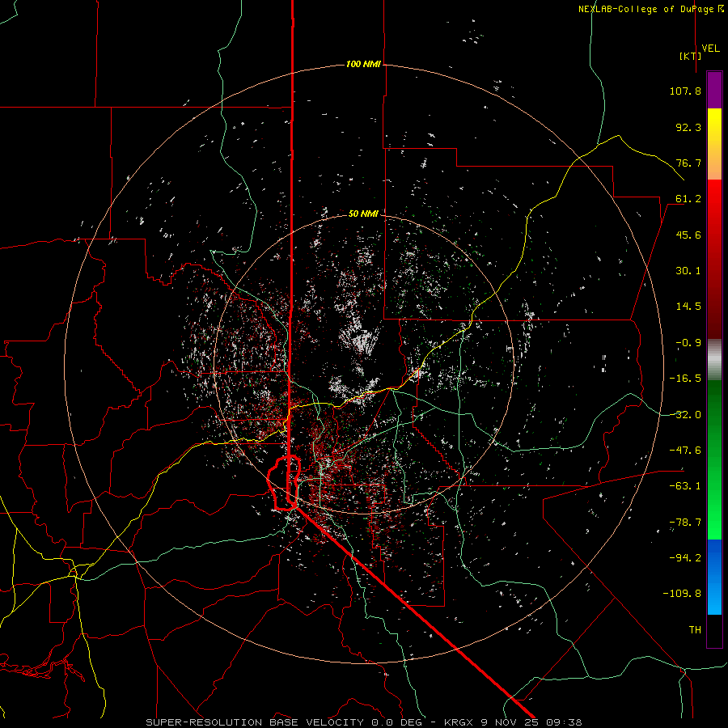The height and width of the screenshot is (728, 728).
Task: Pick the yellow-orange segment of velocity color bar
Action: point(714,144)
